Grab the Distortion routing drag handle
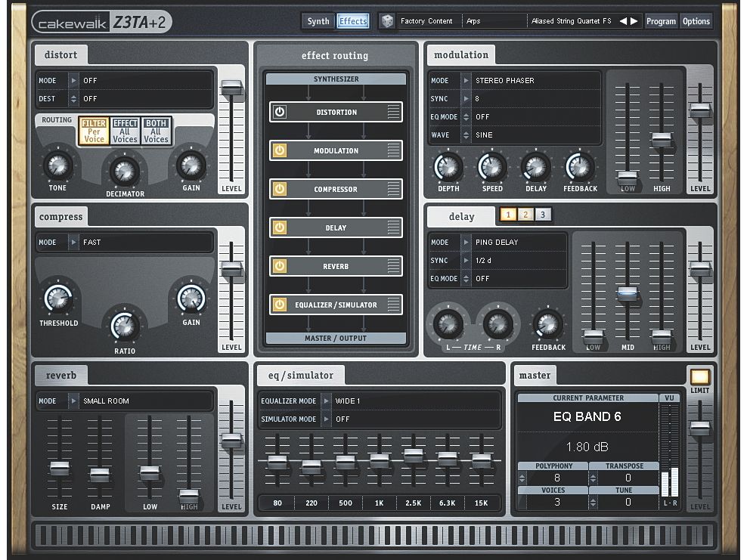The height and width of the screenshot is (560, 747). [393, 112]
